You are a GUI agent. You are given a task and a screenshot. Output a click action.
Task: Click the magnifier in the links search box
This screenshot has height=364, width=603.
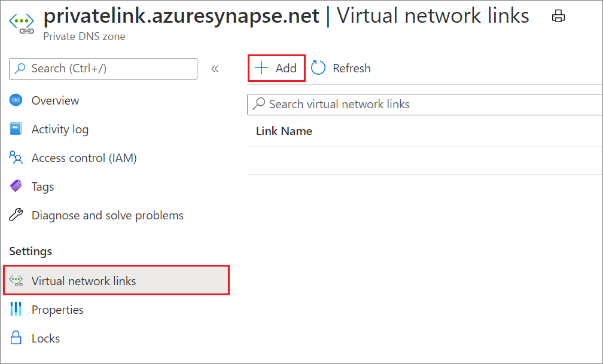[259, 104]
